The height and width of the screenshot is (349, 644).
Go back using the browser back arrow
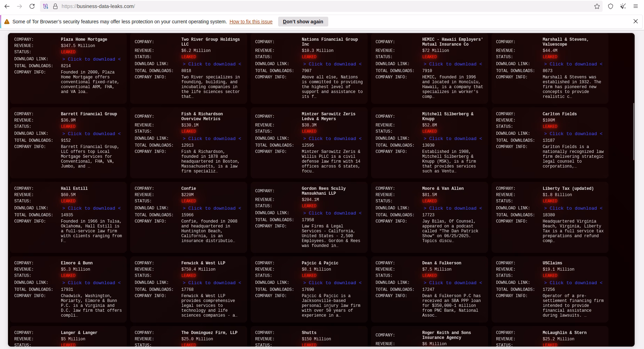pos(7,6)
